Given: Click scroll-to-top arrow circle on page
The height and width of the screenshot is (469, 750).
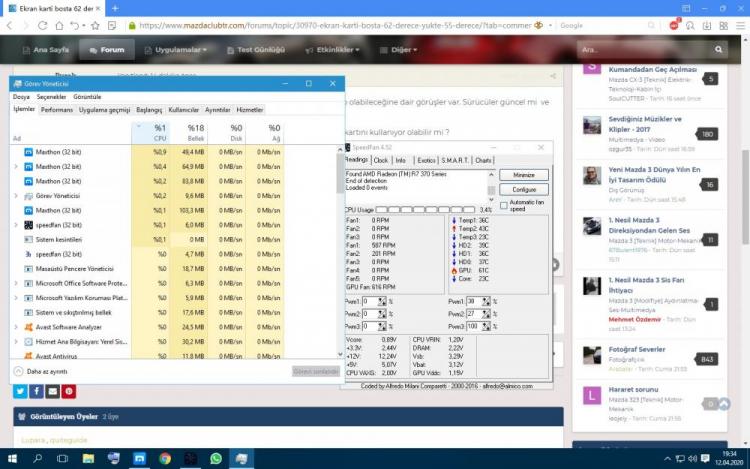Looking at the screenshot, I should pyautogui.click(x=724, y=404).
